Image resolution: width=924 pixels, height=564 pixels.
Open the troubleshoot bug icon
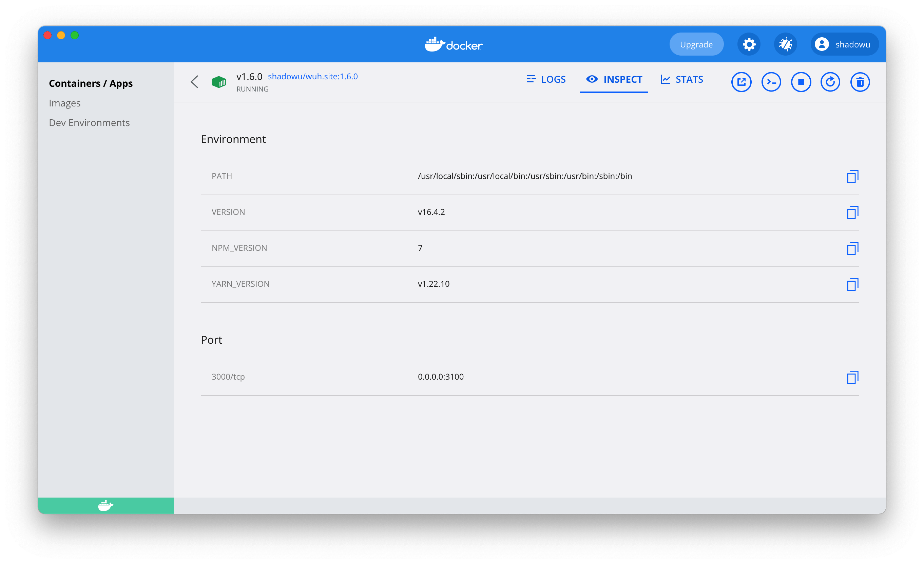point(785,44)
